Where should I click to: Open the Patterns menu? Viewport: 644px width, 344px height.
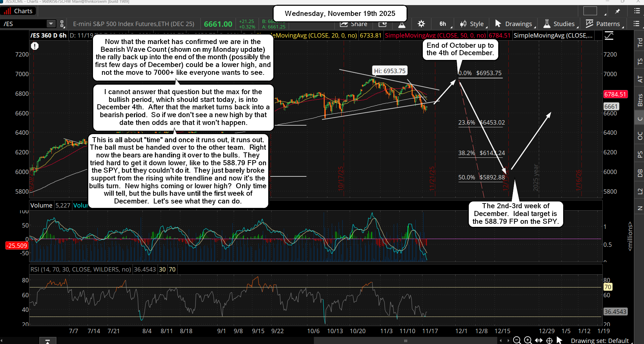pos(603,24)
